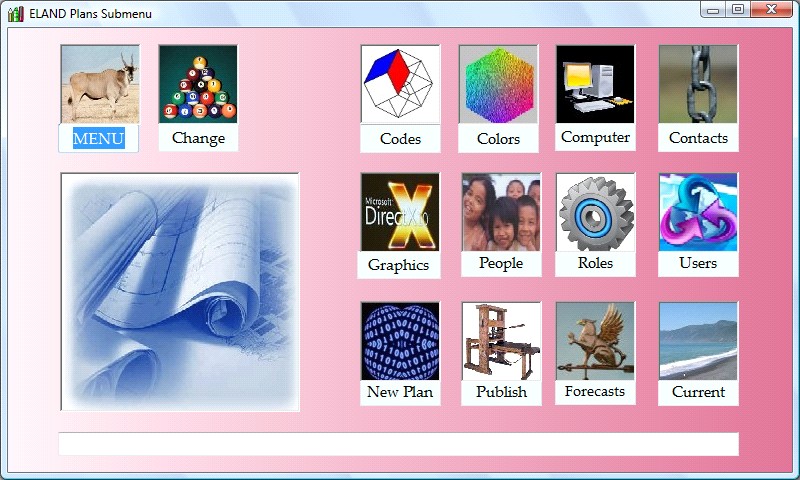Viewport: 800px width, 480px height.
Task: Click the New Plan binary globe icon
Action: click(400, 341)
